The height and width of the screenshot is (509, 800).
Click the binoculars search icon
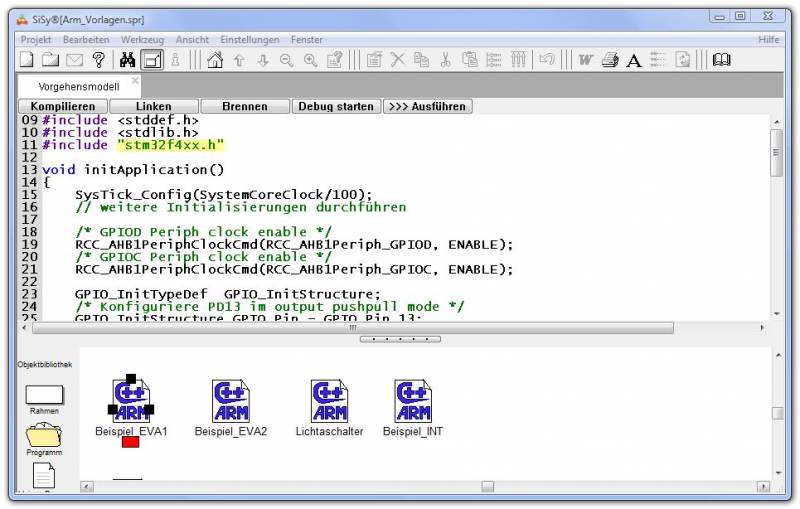128,60
